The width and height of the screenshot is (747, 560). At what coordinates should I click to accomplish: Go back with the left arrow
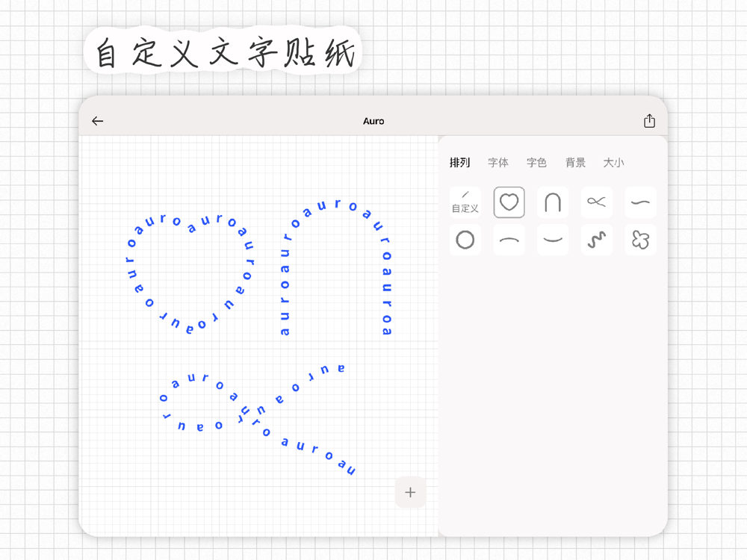[98, 121]
